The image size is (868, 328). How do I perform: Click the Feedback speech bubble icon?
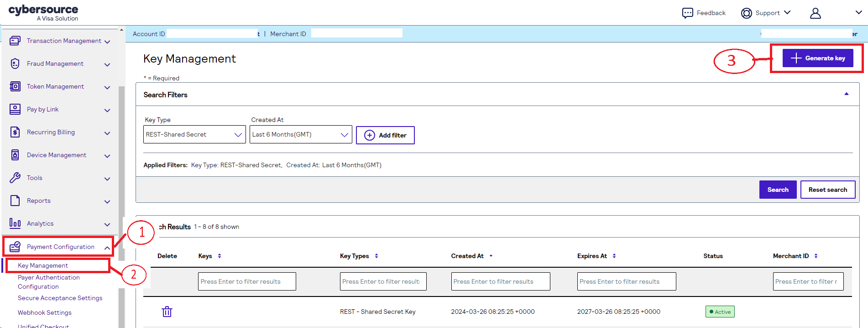(x=687, y=13)
